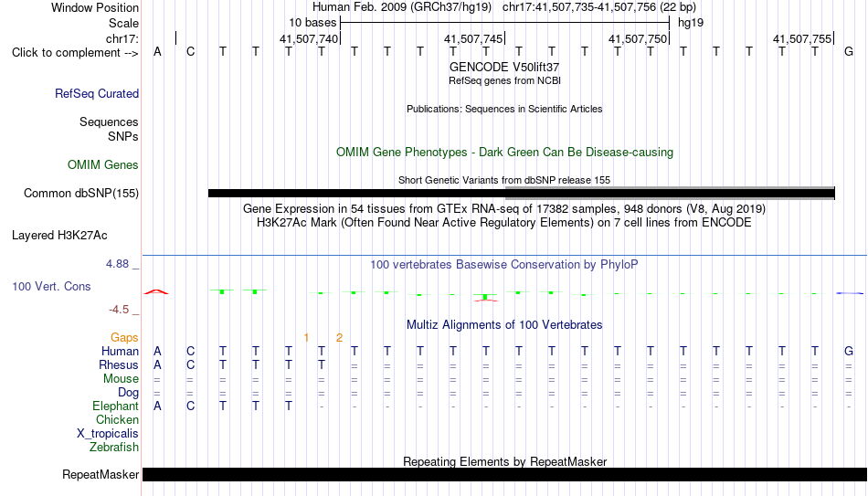The height and width of the screenshot is (496, 868).
Task: Click base A in the complement row
Action: point(158,52)
